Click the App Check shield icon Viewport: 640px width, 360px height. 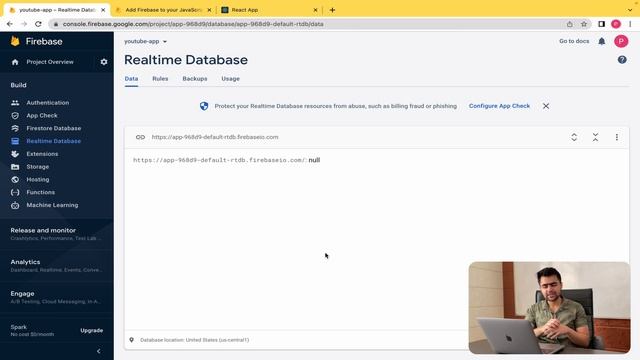pyautogui.click(x=15, y=116)
